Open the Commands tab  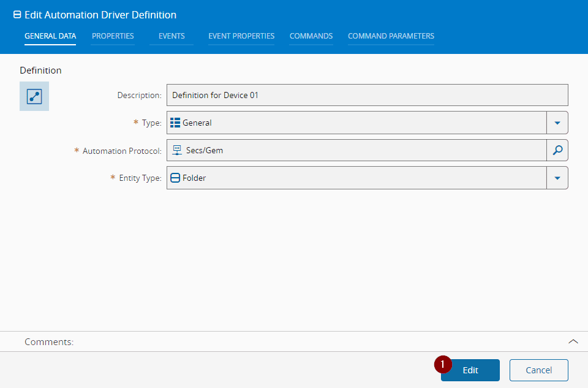pos(311,36)
